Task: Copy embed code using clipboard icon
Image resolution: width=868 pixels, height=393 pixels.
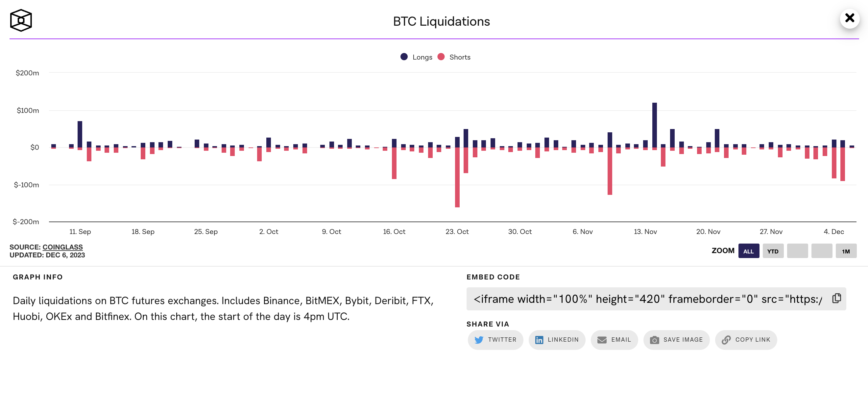Action: click(837, 299)
